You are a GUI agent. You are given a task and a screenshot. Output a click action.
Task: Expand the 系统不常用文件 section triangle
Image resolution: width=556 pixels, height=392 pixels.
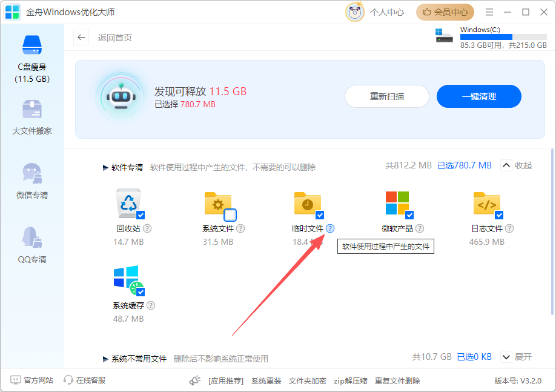(105, 359)
